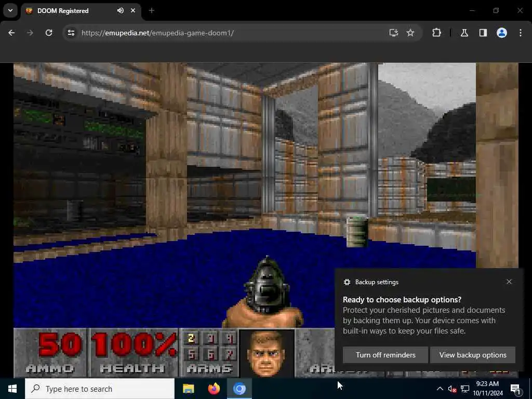532x399 pixels.
Task: Toggle the browser side panel
Action: tap(483, 33)
